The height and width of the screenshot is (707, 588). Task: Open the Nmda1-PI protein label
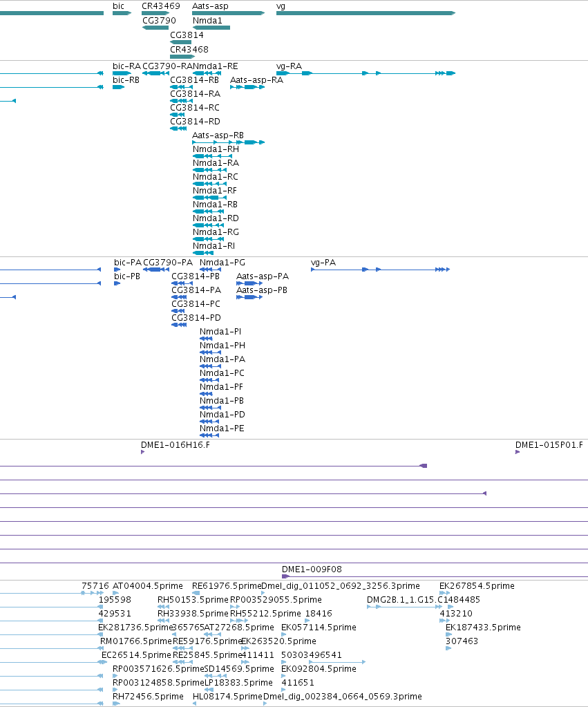coord(220,332)
